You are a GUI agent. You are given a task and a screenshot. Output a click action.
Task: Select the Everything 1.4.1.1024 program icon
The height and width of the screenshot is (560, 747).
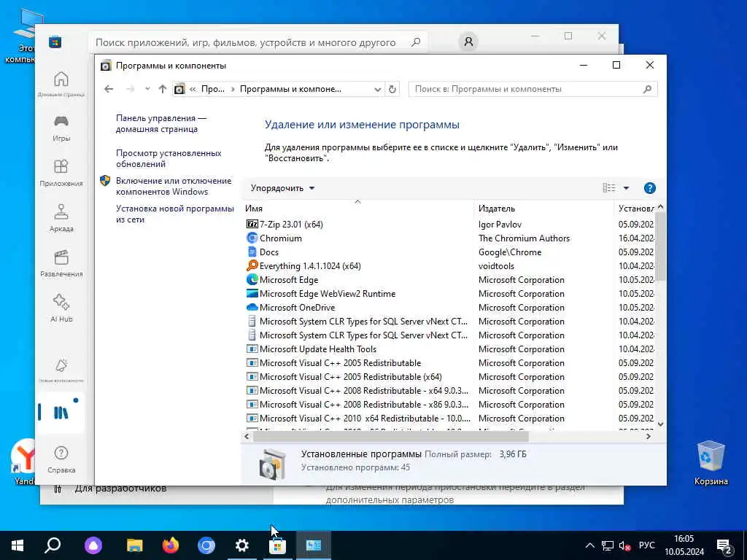coord(252,265)
